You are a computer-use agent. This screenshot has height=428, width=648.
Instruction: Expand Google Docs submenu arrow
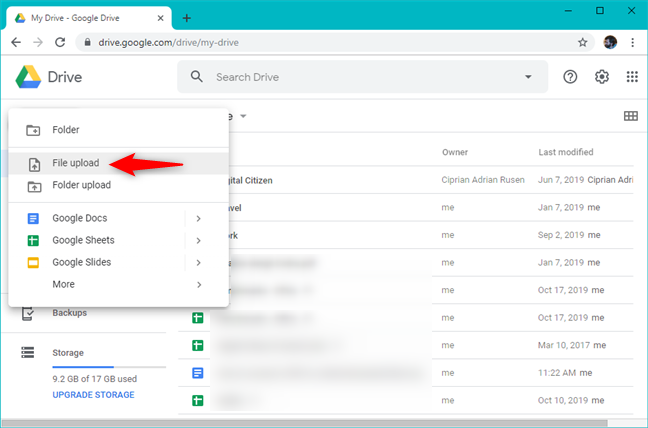point(198,219)
